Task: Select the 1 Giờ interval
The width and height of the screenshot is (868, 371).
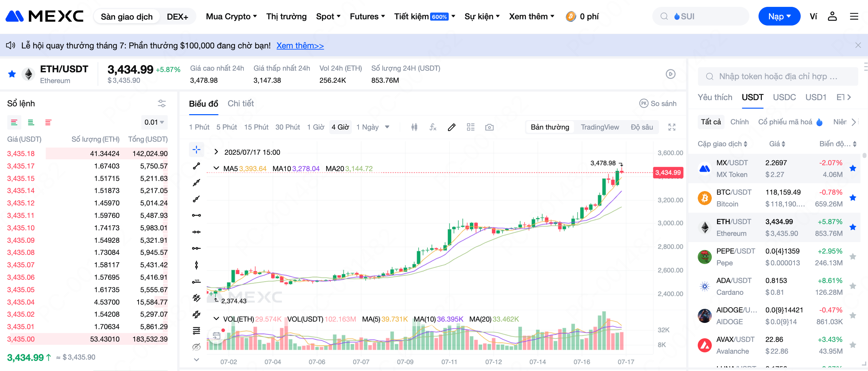Action: pyautogui.click(x=315, y=127)
